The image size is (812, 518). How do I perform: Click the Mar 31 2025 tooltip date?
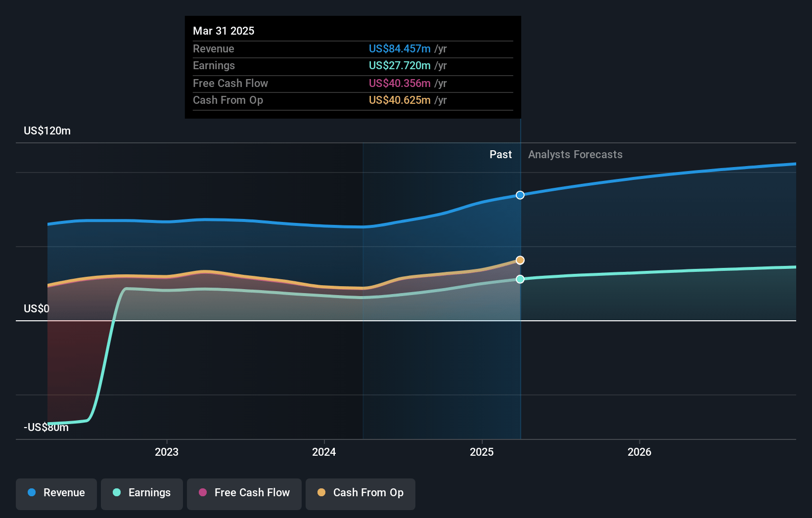coord(224,31)
